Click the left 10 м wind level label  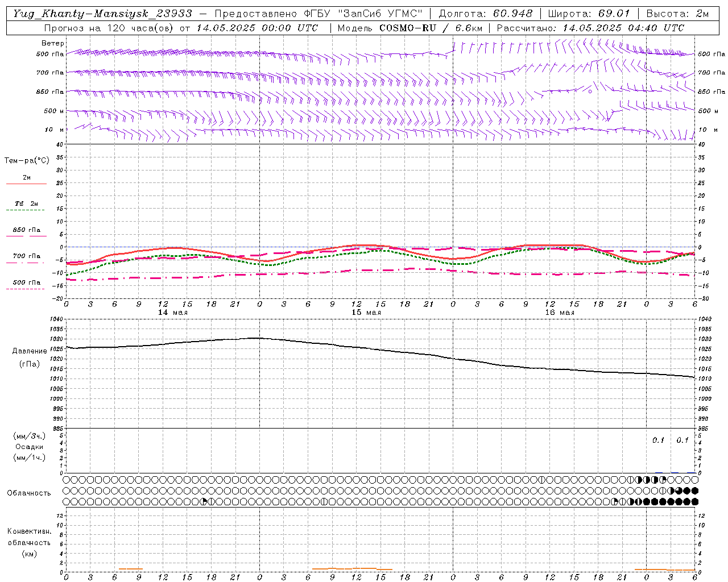click(55, 130)
